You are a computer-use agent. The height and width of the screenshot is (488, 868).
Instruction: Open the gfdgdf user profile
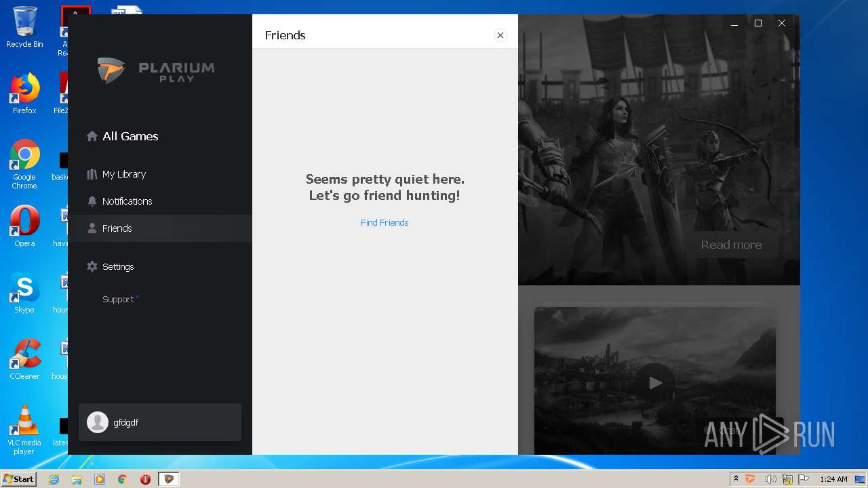click(x=160, y=422)
